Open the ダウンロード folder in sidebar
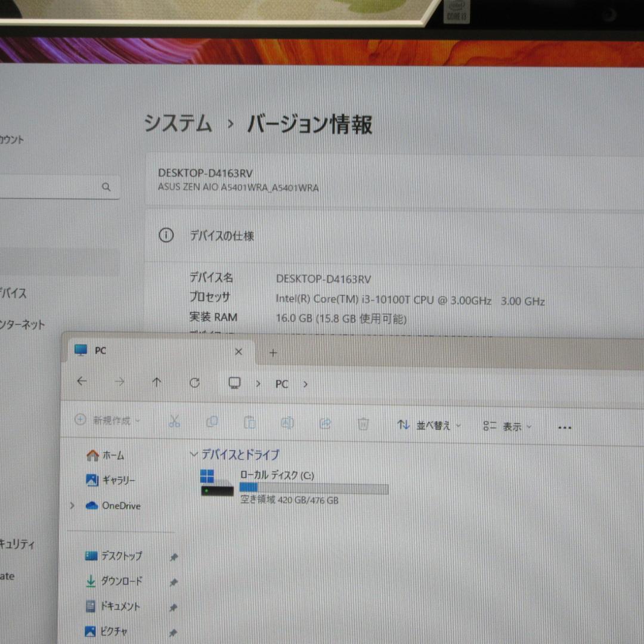Image resolution: width=644 pixels, height=644 pixels. (x=121, y=581)
